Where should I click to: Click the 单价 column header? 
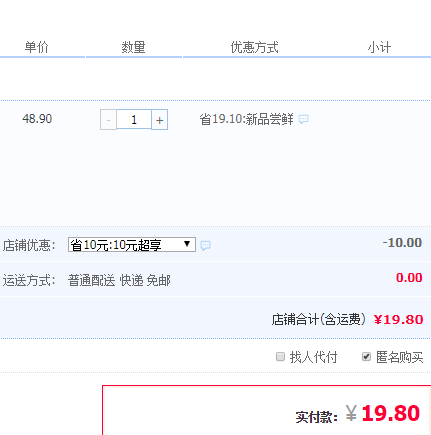(37, 47)
